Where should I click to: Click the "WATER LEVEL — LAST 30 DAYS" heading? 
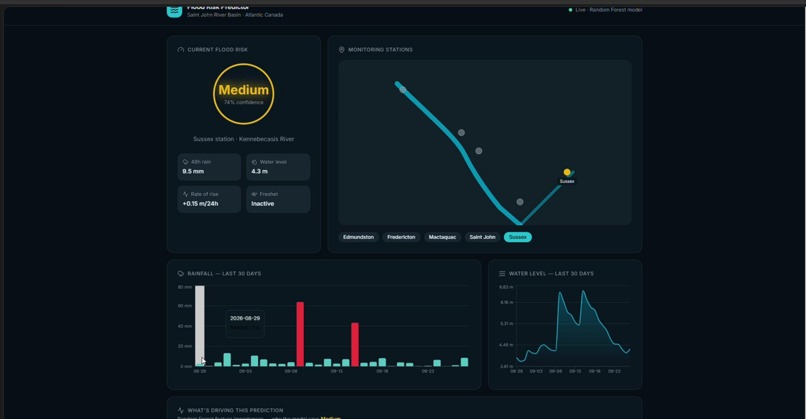click(551, 274)
